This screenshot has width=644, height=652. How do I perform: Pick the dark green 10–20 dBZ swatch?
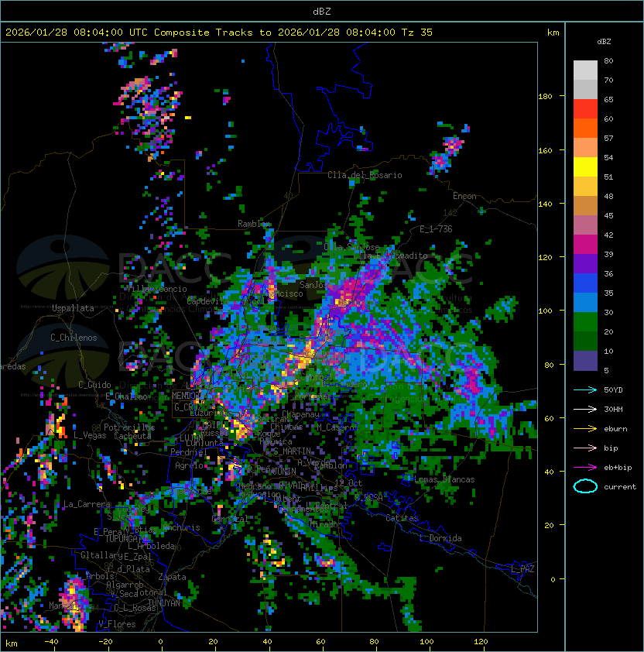(x=585, y=341)
